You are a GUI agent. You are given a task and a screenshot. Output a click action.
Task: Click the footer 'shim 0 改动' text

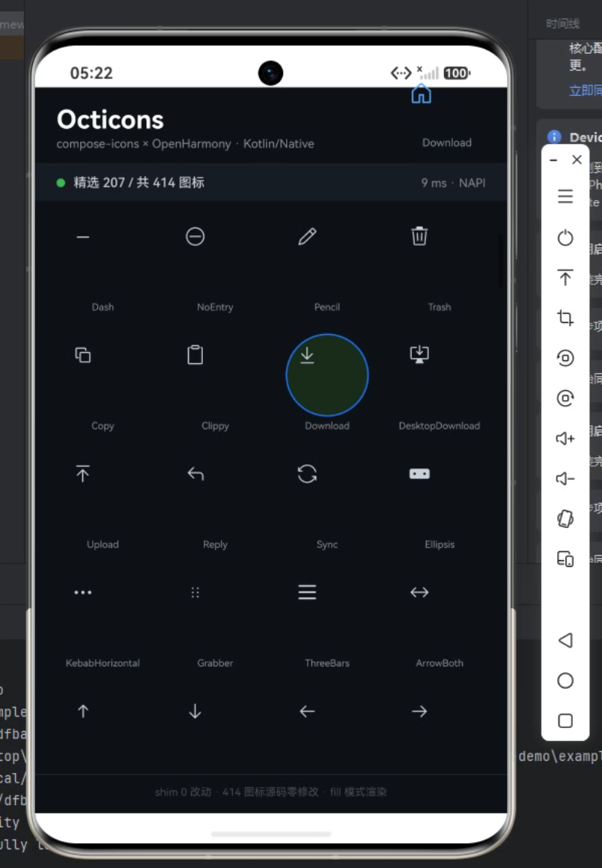point(183,792)
